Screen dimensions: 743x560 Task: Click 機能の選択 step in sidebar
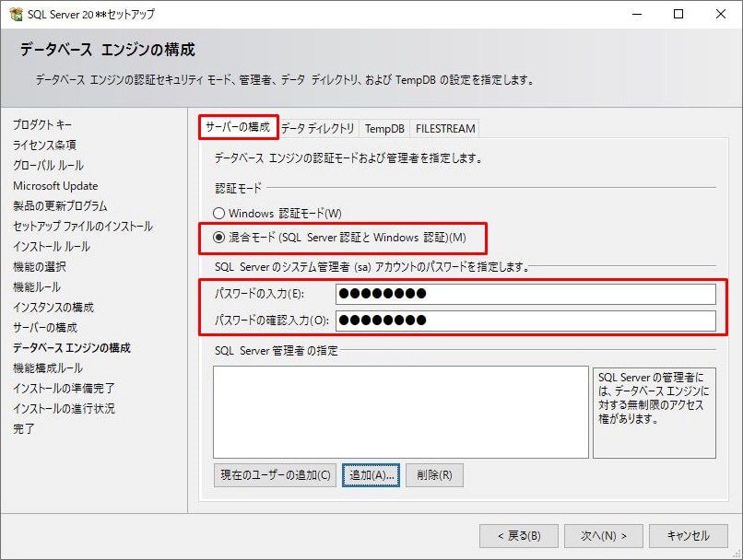point(40,267)
